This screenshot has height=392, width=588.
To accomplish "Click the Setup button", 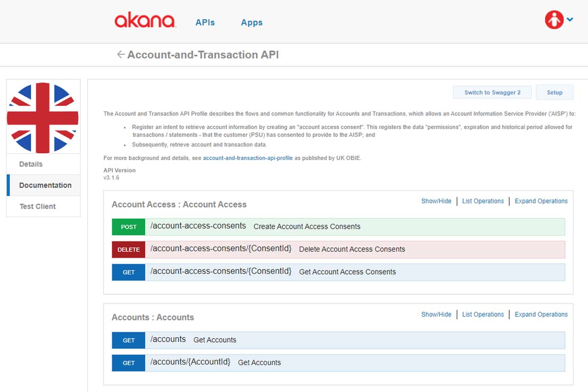I will (x=555, y=92).
